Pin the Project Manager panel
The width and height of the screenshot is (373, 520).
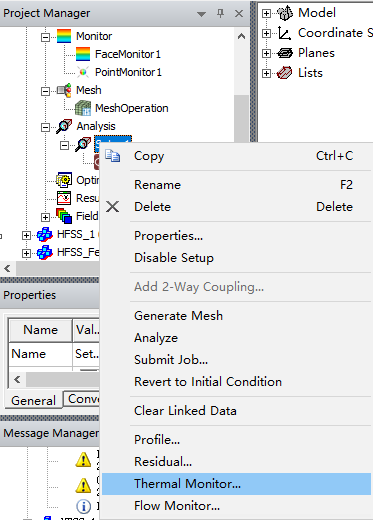pyautogui.click(x=220, y=13)
